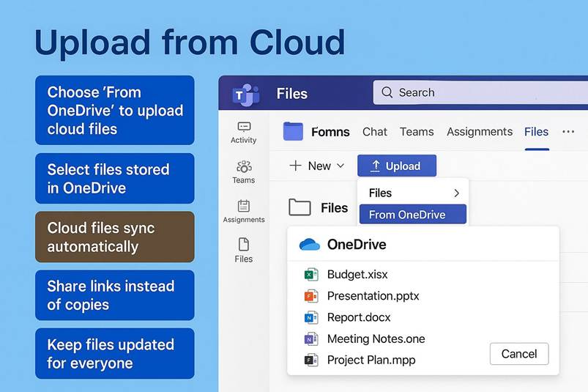588x392 pixels.
Task: Choose From OneDrive in upload menu
Action: (412, 215)
